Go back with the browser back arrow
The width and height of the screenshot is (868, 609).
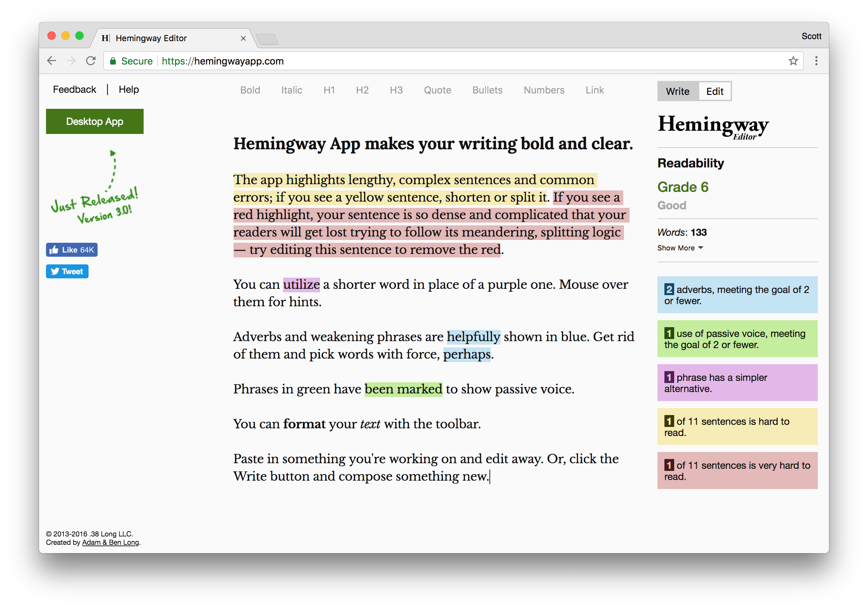tap(52, 61)
